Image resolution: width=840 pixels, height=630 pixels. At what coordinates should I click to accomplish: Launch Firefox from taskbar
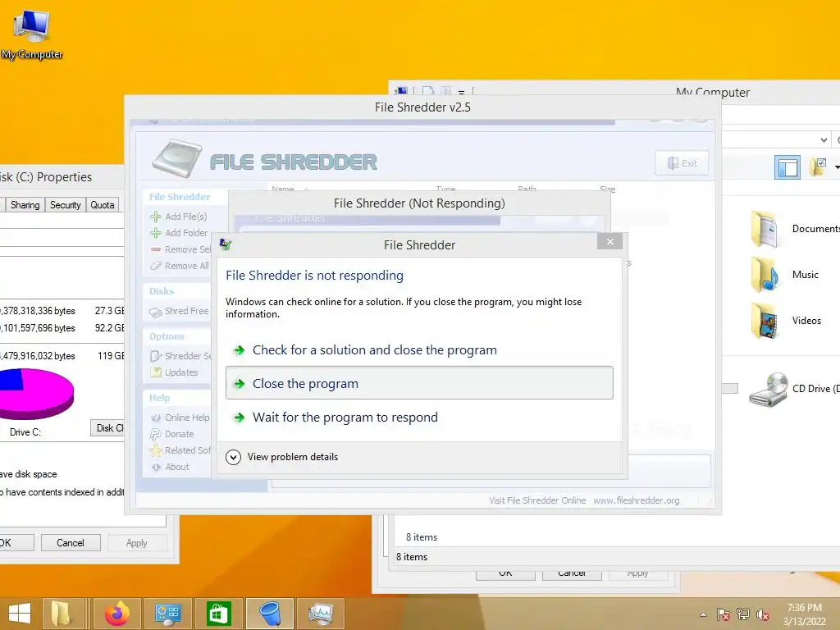(116, 614)
